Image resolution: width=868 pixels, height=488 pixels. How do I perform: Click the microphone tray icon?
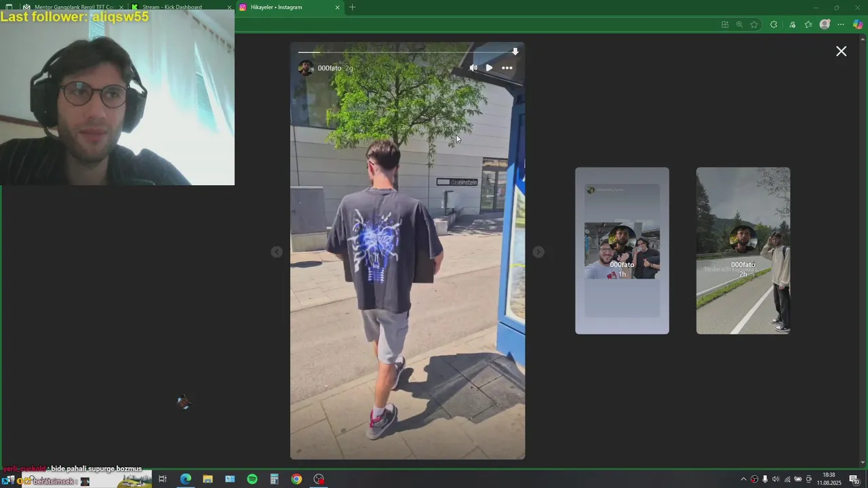[x=765, y=479]
